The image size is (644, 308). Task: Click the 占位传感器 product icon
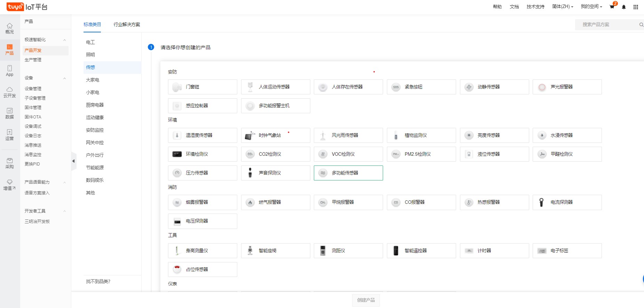(177, 269)
